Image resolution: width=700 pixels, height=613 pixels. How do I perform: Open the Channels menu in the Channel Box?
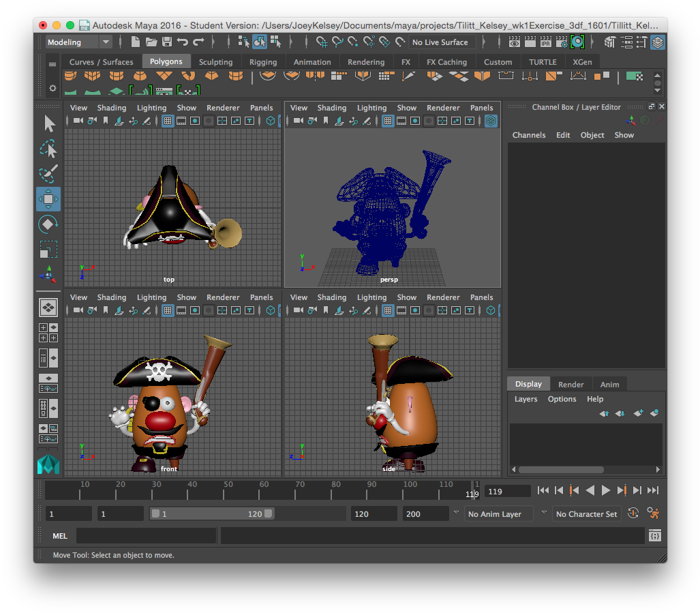(x=528, y=135)
